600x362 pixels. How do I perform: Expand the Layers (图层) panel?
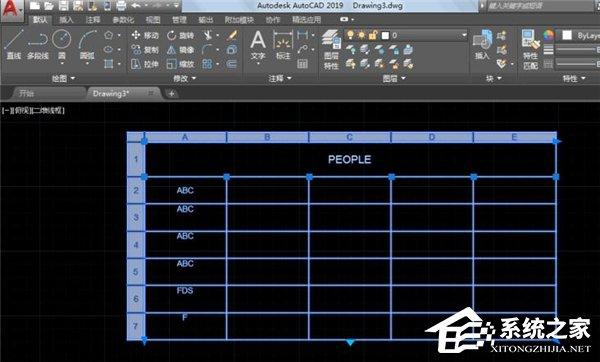(x=394, y=78)
